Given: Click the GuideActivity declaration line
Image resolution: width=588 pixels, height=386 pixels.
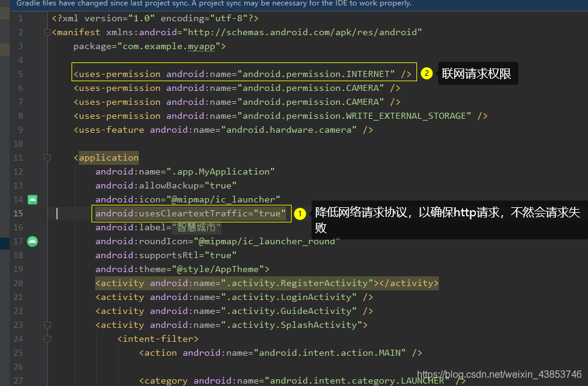Looking at the screenshot, I should 235,311.
